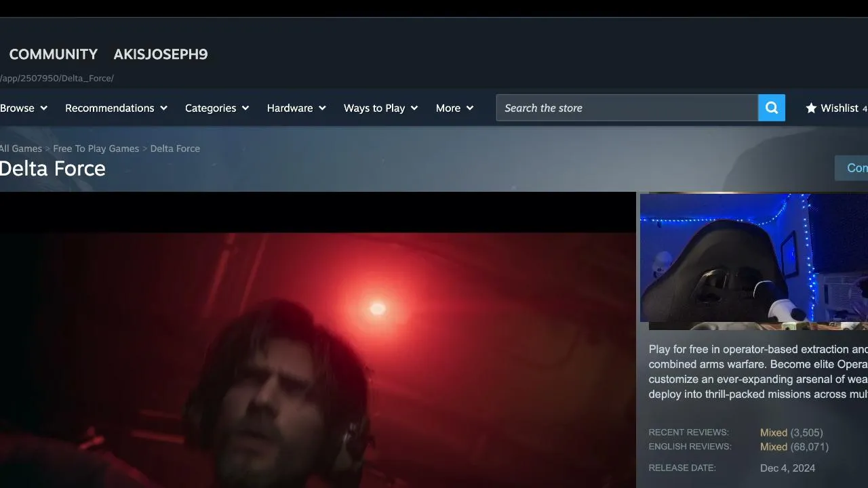Click the Delta Force page title
Image resolution: width=868 pixels, height=488 pixels.
[53, 169]
